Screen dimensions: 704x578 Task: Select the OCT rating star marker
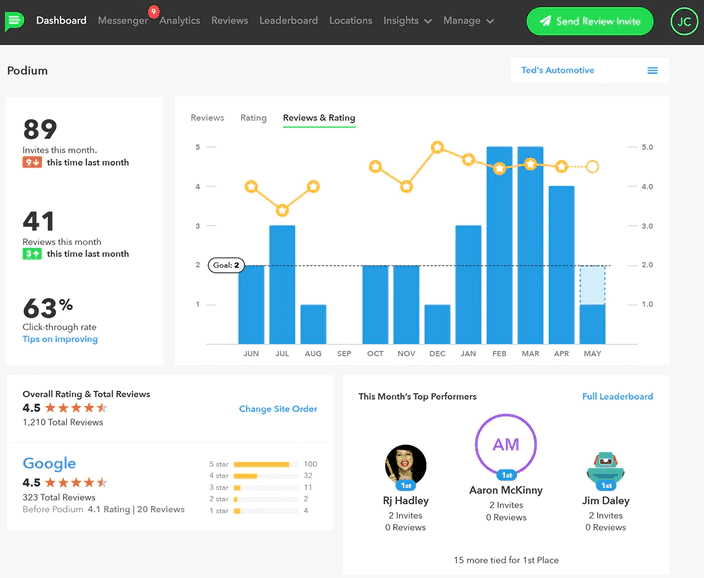point(375,167)
